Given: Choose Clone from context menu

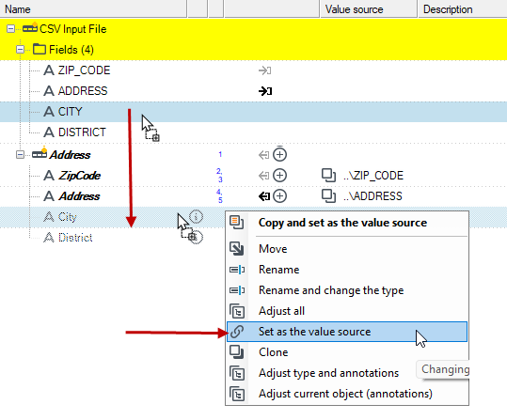Looking at the screenshot, I should click(x=347, y=352).
